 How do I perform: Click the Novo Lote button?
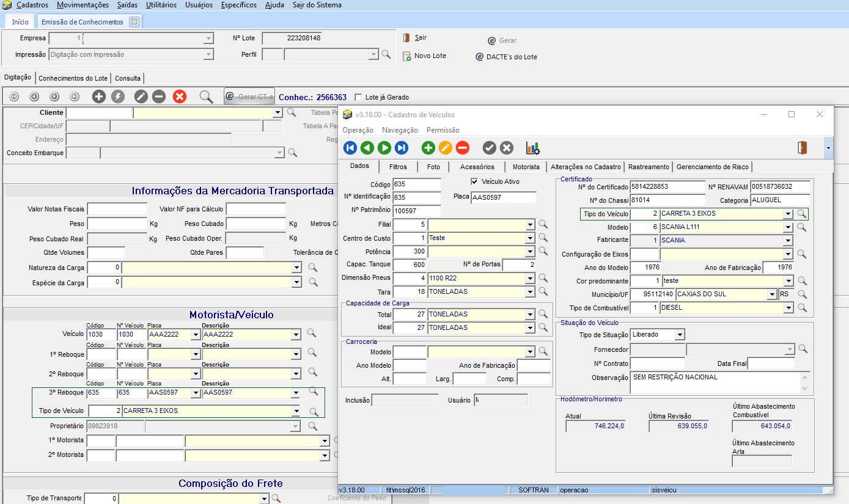click(x=424, y=56)
